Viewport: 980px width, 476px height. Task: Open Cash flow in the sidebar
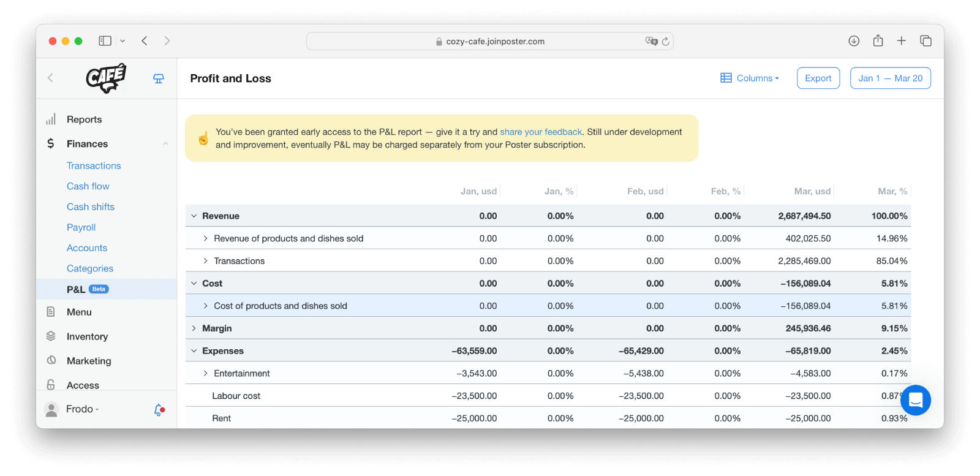point(88,186)
